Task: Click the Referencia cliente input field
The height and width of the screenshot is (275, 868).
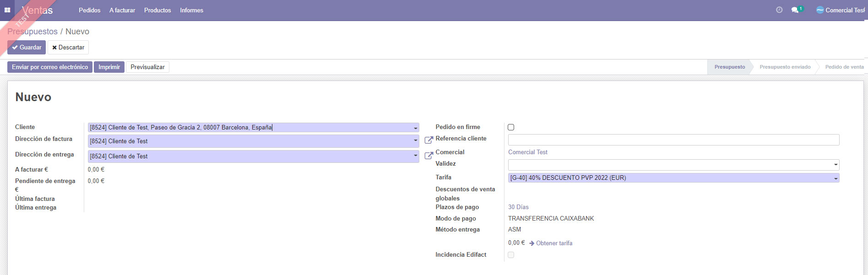Action: coord(673,140)
